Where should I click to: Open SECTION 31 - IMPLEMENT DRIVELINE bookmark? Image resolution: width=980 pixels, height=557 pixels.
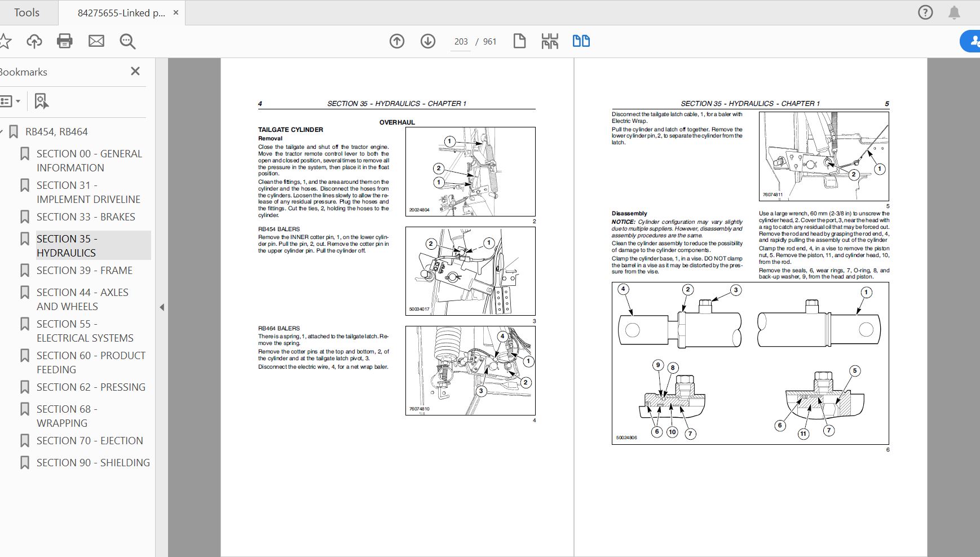89,192
